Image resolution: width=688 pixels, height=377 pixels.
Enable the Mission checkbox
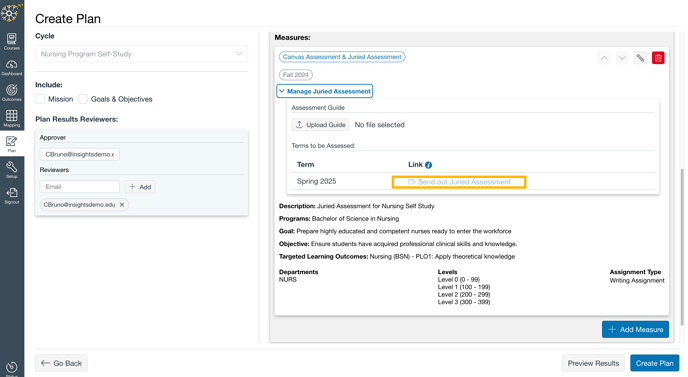click(40, 99)
